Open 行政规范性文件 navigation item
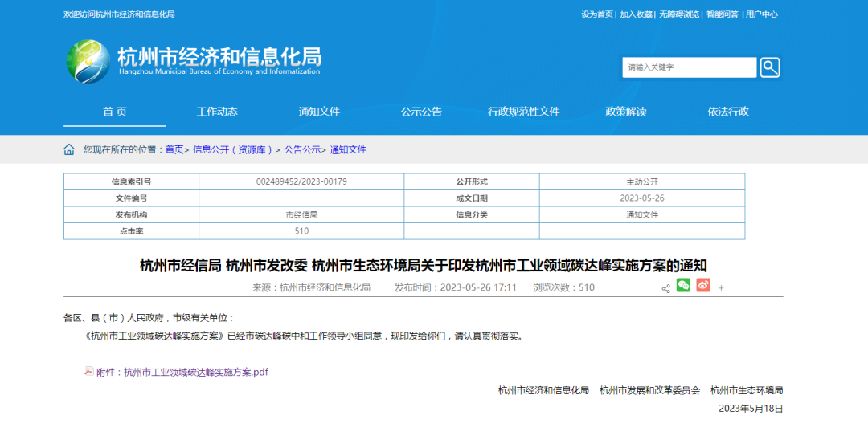The image size is (868, 444). coord(523,112)
